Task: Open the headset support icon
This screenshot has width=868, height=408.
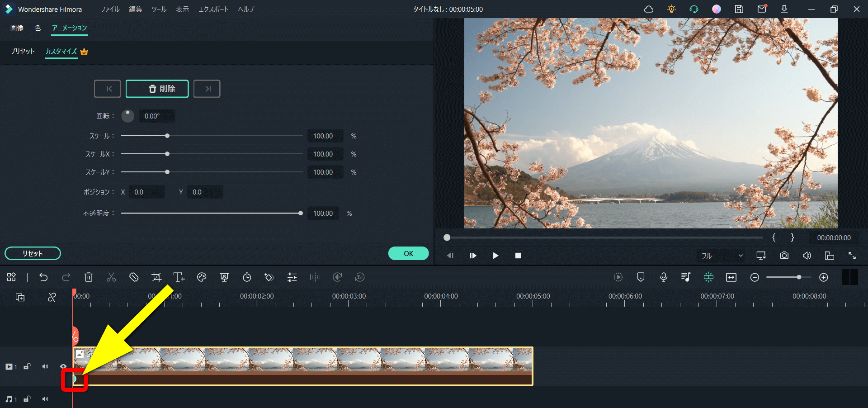Action: point(694,9)
